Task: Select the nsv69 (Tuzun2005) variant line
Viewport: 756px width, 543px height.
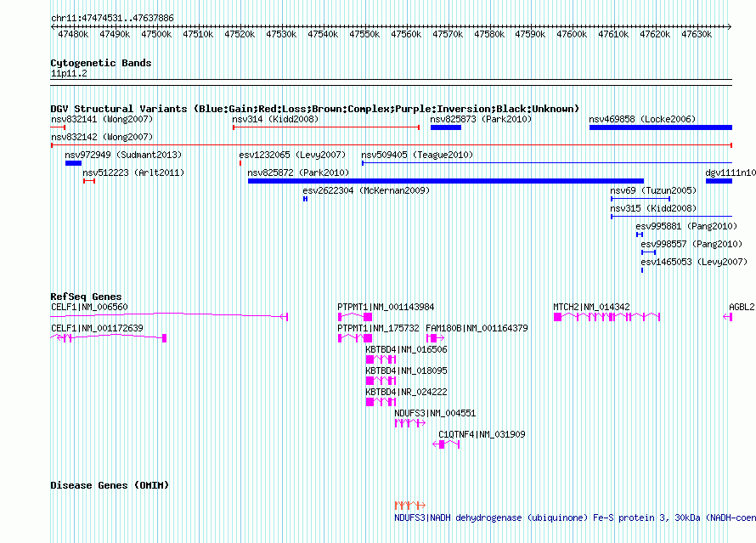Action: click(640, 199)
